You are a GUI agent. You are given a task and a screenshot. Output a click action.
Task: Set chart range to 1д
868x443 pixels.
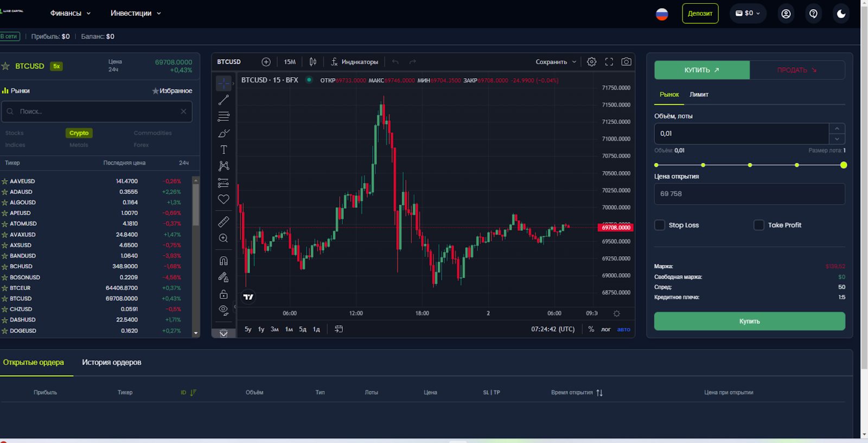click(x=316, y=329)
